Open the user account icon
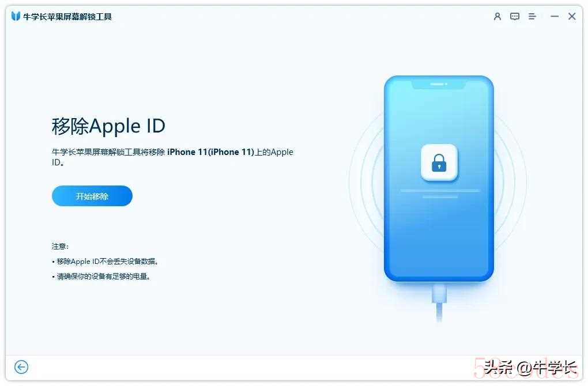Viewport: 588px width, 386px height. point(497,17)
